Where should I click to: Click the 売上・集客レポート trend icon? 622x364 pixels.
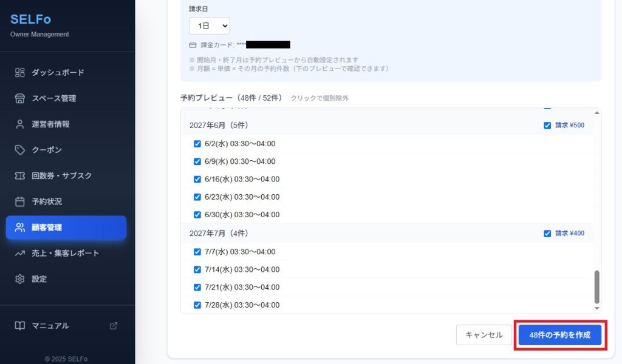20,253
